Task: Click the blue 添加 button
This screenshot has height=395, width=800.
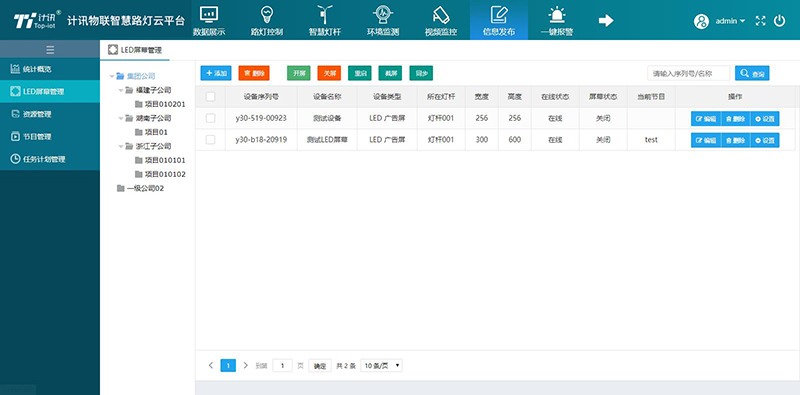Action: (x=216, y=73)
